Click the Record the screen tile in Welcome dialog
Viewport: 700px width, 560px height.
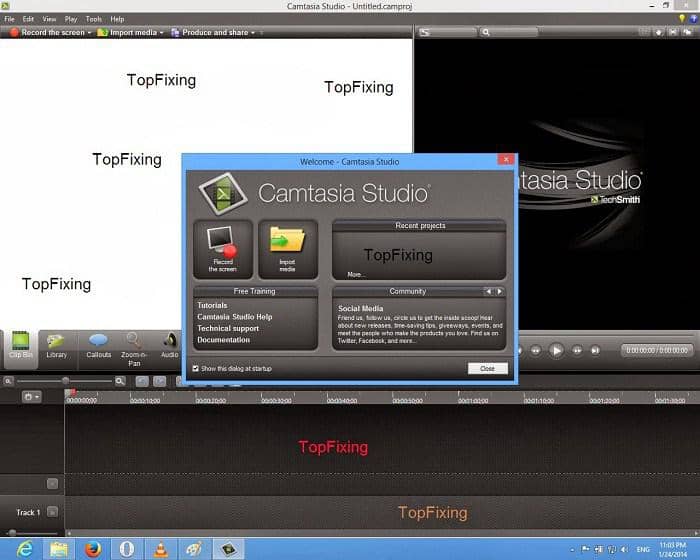pyautogui.click(x=222, y=249)
